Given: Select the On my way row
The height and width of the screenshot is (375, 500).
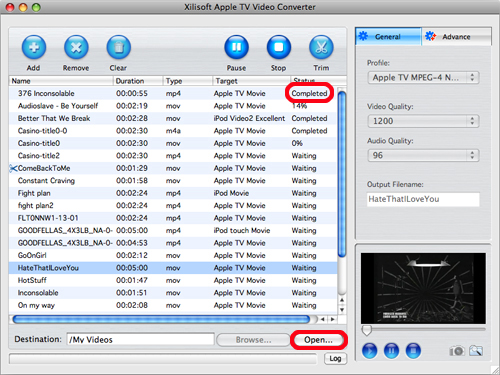Looking at the screenshot, I should pos(173,305).
